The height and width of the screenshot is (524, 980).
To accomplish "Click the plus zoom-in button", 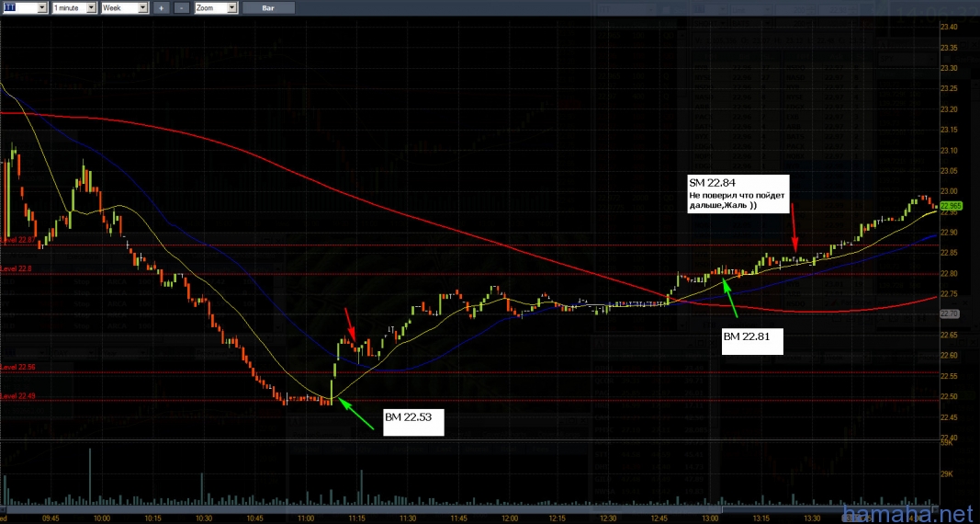I will [x=161, y=7].
